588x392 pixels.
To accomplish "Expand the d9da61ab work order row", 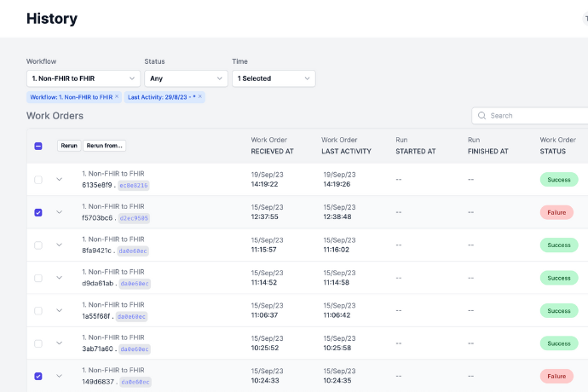I will [x=60, y=278].
